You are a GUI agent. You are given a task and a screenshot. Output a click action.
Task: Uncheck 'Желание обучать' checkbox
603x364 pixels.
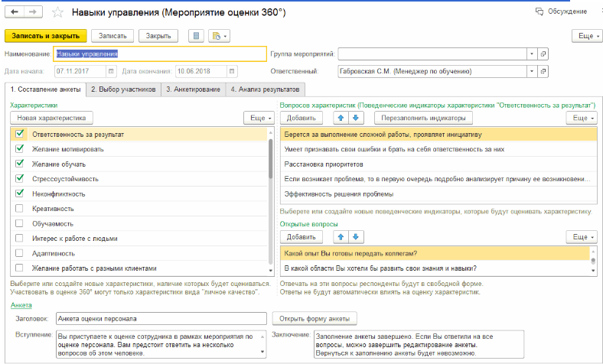coord(19,164)
